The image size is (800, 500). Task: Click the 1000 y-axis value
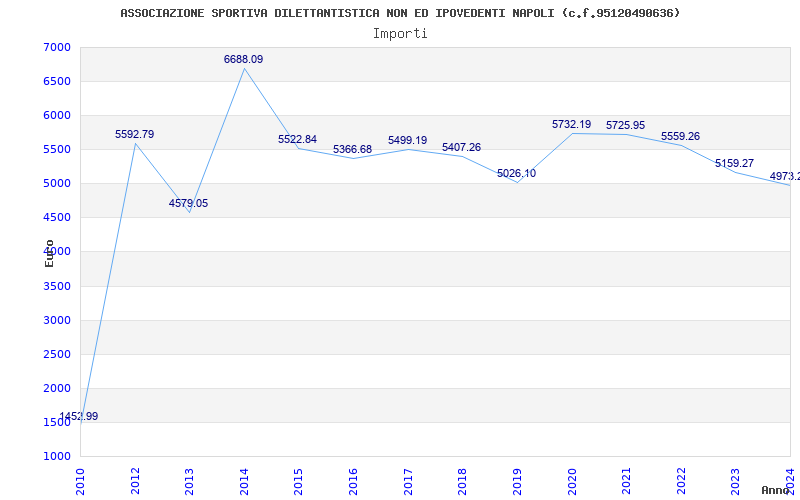point(57,457)
